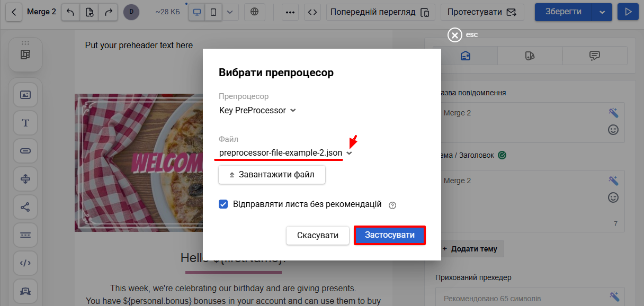Click the Протестувати button
Screen dimensions: 644x306
point(482,12)
